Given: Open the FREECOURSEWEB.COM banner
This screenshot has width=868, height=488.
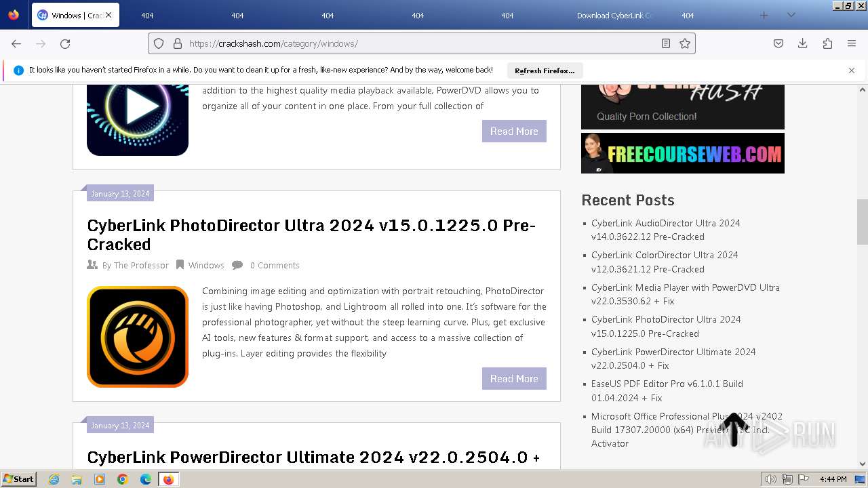Looking at the screenshot, I should pyautogui.click(x=683, y=153).
